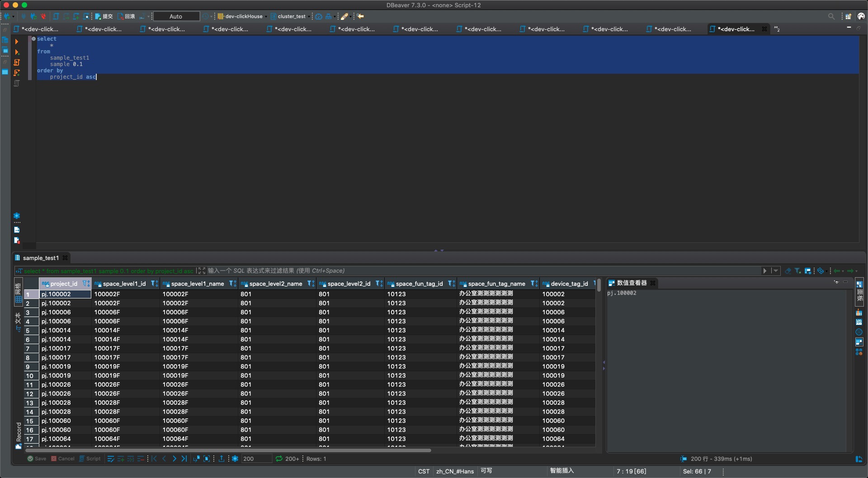Jump to last row navigation icon
Viewport: 868px width, 478px height.
(184, 459)
